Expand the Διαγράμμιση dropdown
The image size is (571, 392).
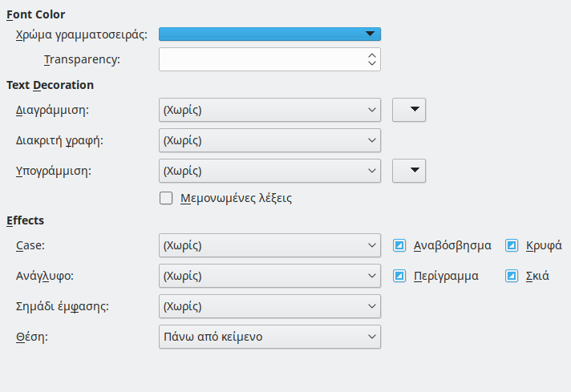(269, 110)
